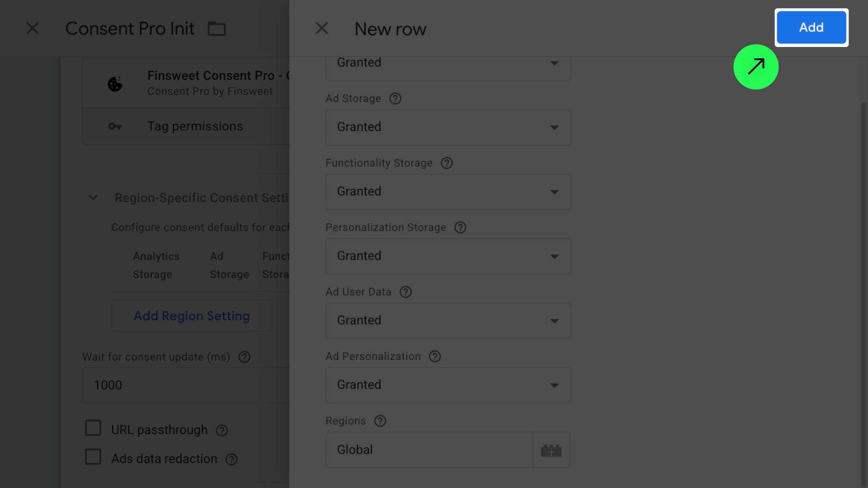Enable the URL passthrough checkbox

pos(93,428)
